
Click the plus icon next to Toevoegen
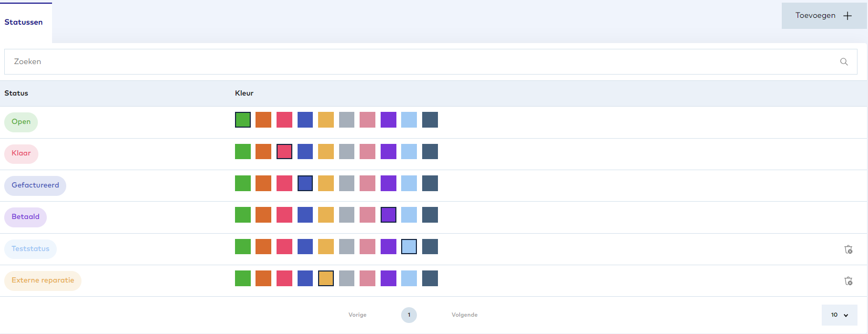847,16
